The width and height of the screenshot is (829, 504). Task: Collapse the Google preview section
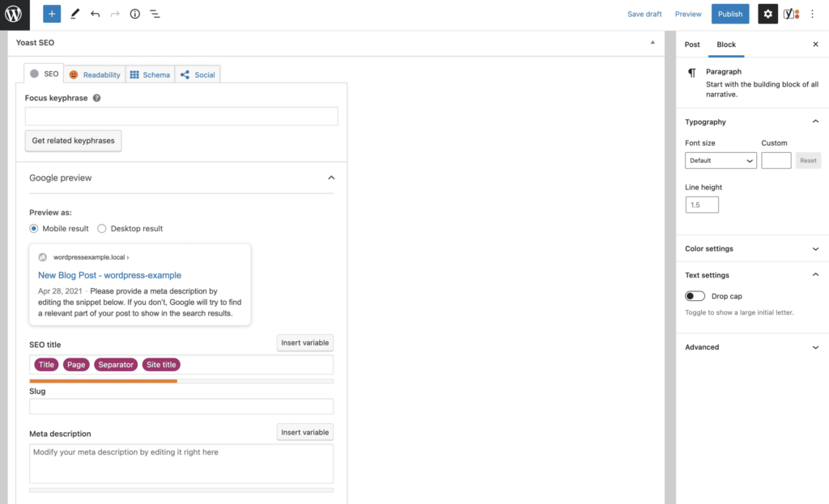click(x=331, y=177)
